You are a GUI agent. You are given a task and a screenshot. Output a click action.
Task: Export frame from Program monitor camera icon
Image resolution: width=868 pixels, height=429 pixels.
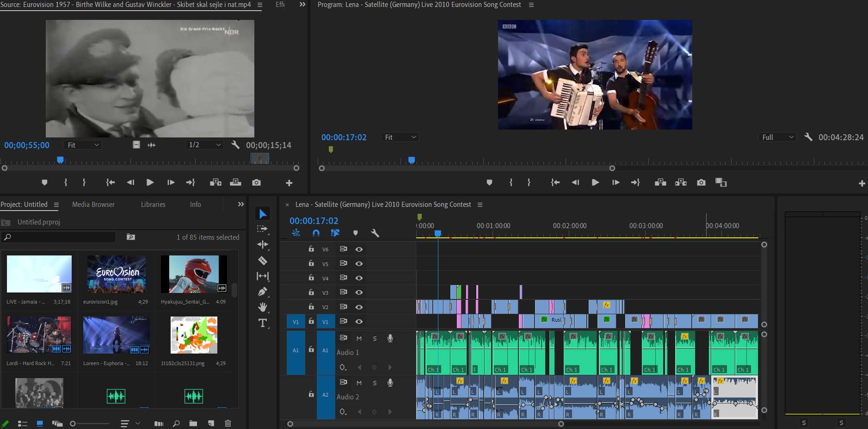(702, 182)
